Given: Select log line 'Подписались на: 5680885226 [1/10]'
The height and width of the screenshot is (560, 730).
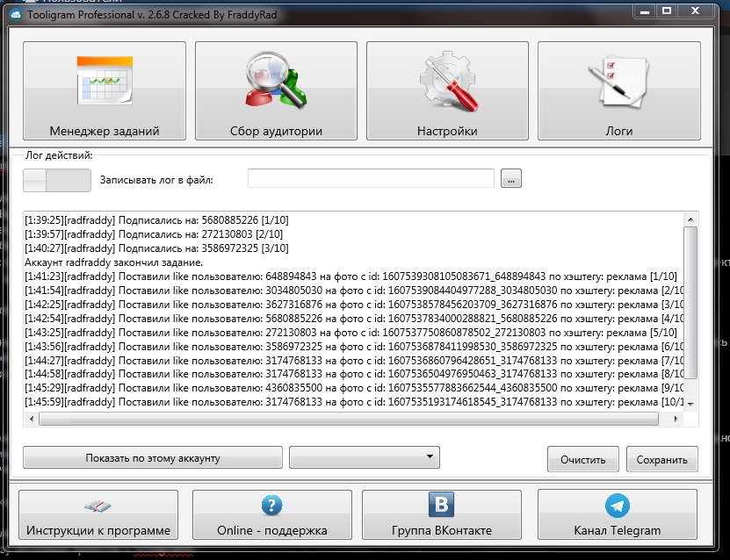Looking at the screenshot, I should click(x=157, y=220).
